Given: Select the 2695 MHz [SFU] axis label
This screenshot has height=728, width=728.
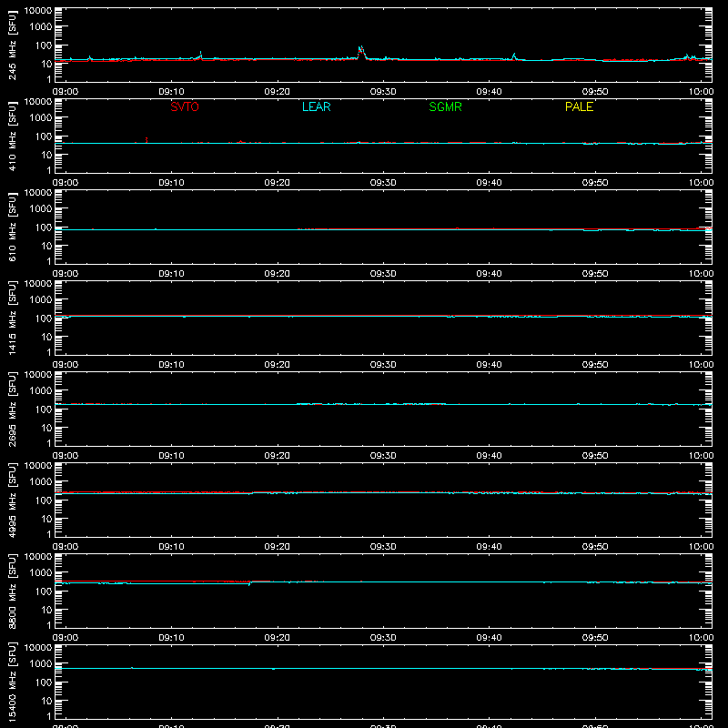Looking at the screenshot, I should tap(12, 409).
